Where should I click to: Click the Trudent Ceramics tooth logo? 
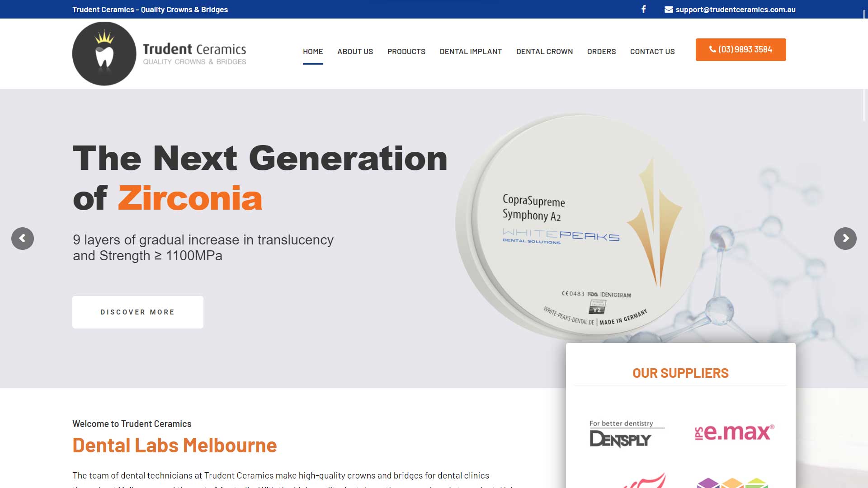104,54
